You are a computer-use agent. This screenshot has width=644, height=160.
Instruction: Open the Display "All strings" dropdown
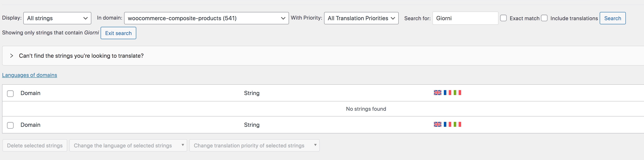(57, 18)
